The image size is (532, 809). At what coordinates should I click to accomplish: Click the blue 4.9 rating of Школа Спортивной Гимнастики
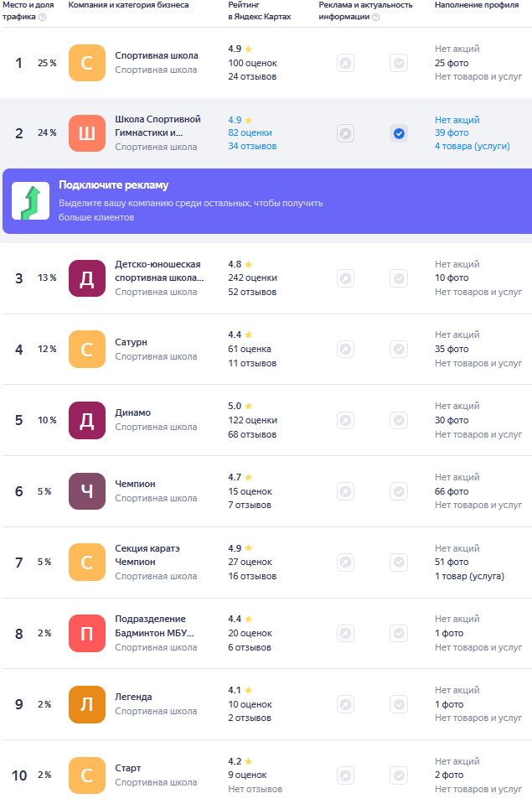pyautogui.click(x=240, y=120)
